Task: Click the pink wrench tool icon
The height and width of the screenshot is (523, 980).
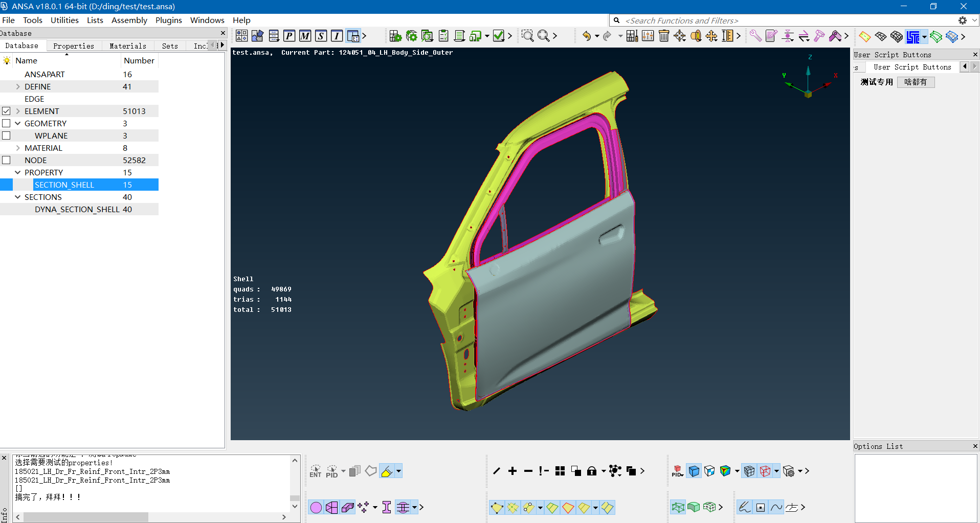Action: pos(755,36)
